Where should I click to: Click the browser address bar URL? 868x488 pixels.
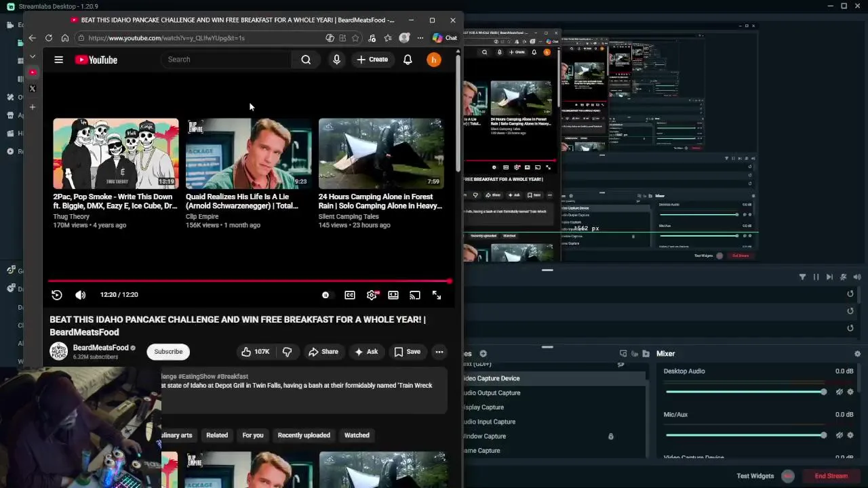[166, 38]
